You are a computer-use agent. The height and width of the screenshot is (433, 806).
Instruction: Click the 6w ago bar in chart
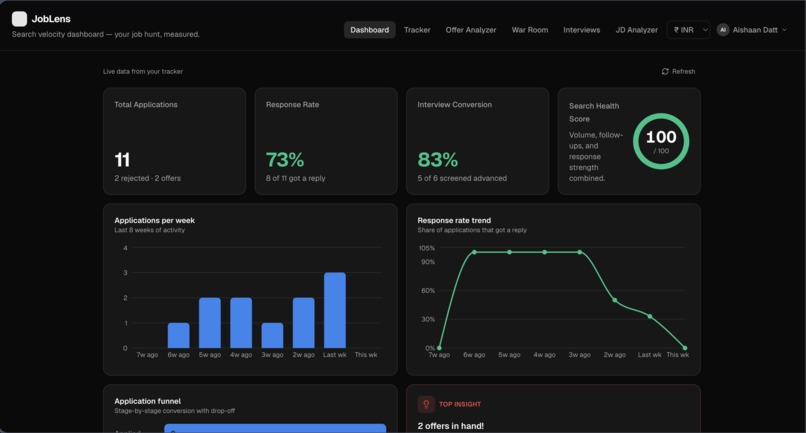point(178,335)
